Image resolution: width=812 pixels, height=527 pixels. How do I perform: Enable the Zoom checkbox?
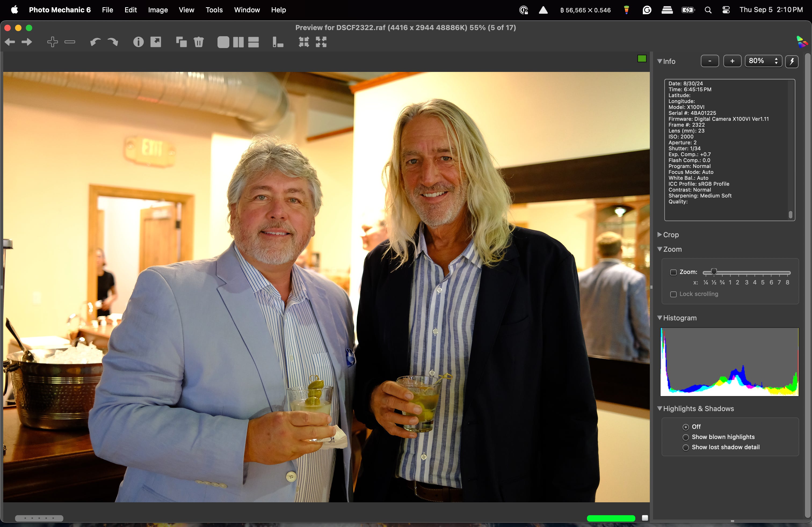click(673, 272)
